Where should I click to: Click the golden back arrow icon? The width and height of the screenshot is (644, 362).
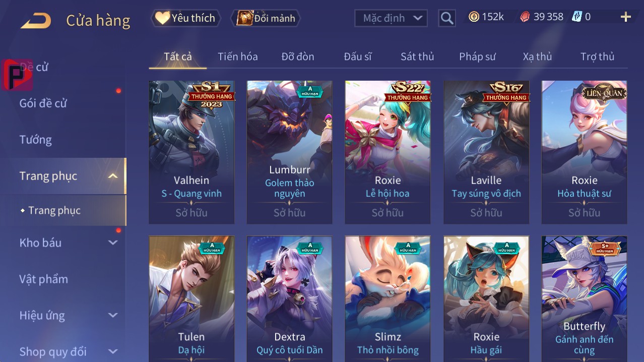click(x=36, y=21)
